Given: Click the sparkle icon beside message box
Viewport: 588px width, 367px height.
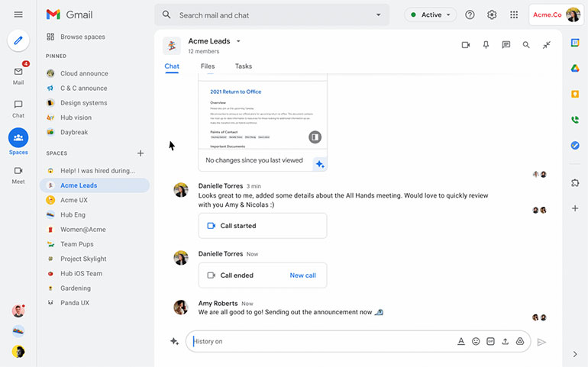Looking at the screenshot, I should coord(174,341).
